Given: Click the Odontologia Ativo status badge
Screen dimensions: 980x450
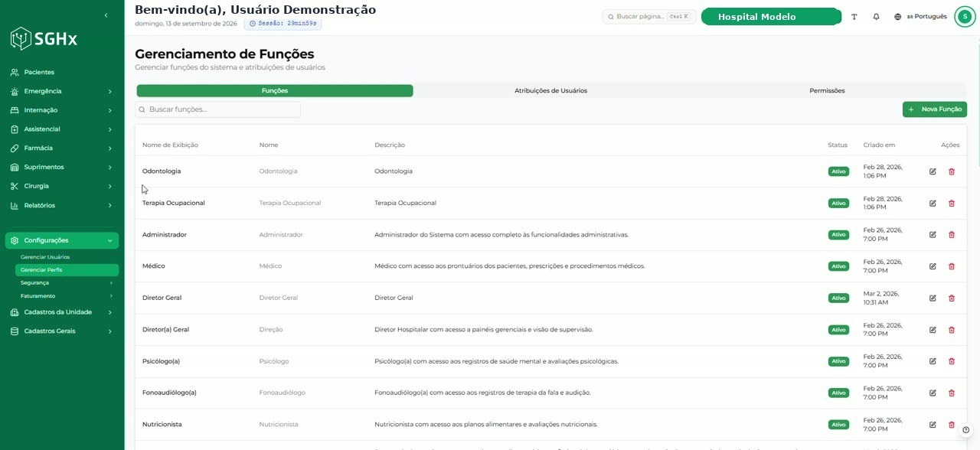Looking at the screenshot, I should point(838,171).
